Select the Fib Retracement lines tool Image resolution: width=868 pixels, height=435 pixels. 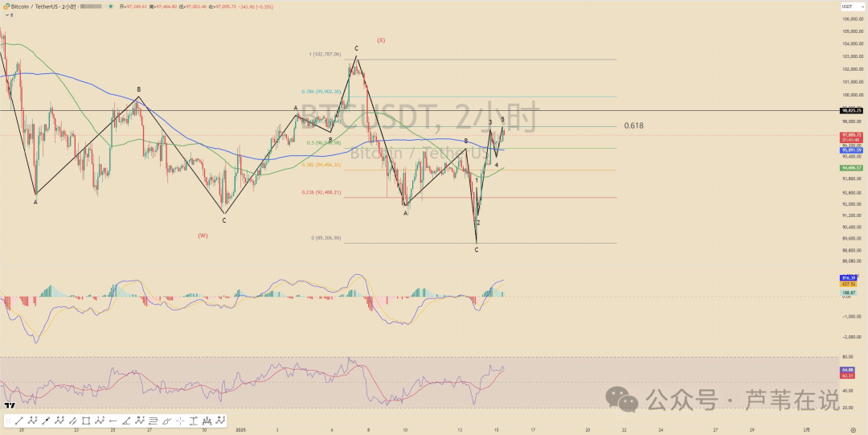point(154,421)
